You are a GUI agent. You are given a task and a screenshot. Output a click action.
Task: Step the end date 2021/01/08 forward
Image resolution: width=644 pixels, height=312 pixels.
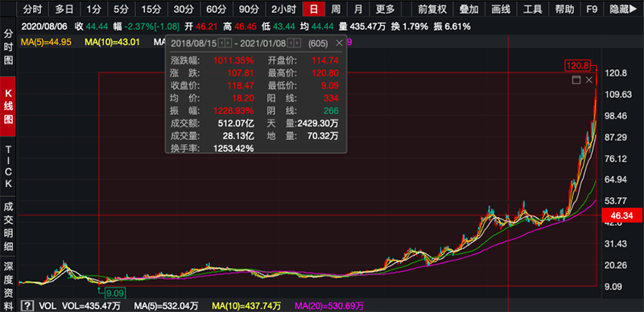tap(297, 43)
